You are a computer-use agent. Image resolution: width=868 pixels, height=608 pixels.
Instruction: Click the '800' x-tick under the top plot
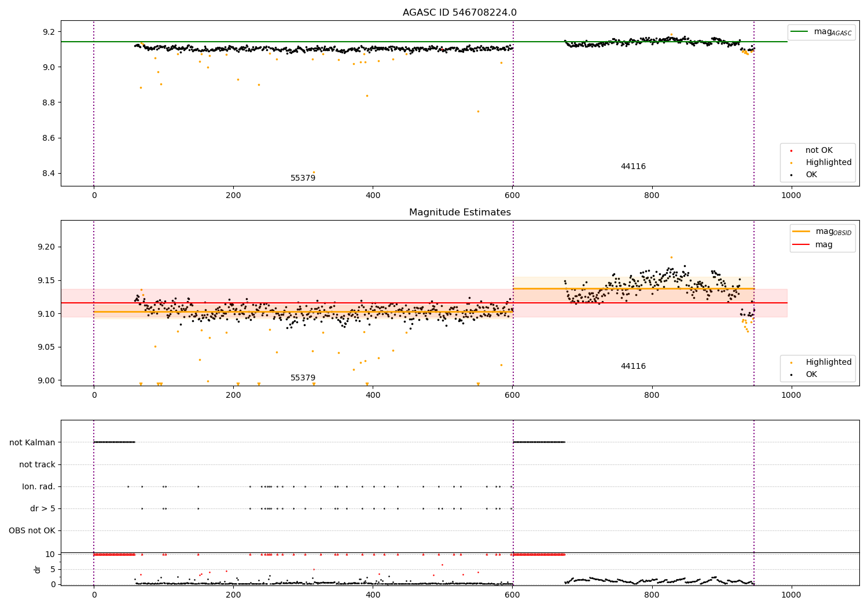point(652,196)
